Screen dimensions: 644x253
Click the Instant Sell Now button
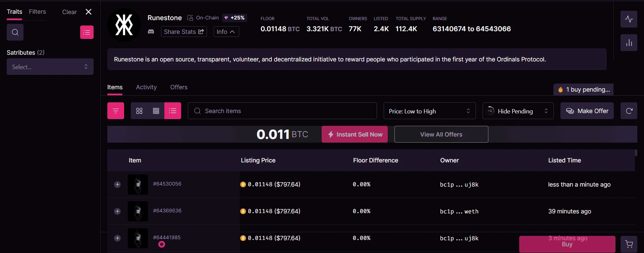[x=355, y=134]
